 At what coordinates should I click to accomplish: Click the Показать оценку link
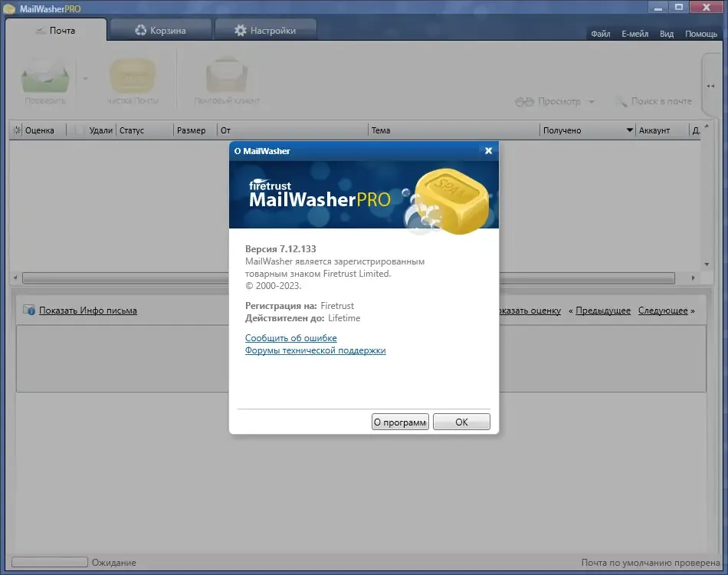coord(530,310)
